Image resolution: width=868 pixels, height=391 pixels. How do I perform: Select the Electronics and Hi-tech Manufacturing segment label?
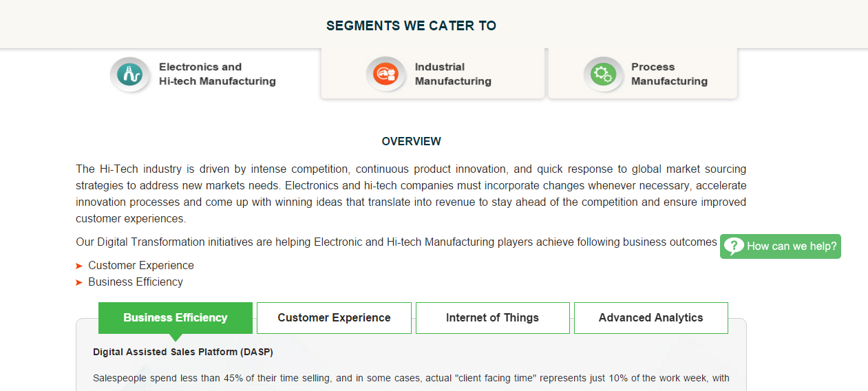tap(217, 74)
